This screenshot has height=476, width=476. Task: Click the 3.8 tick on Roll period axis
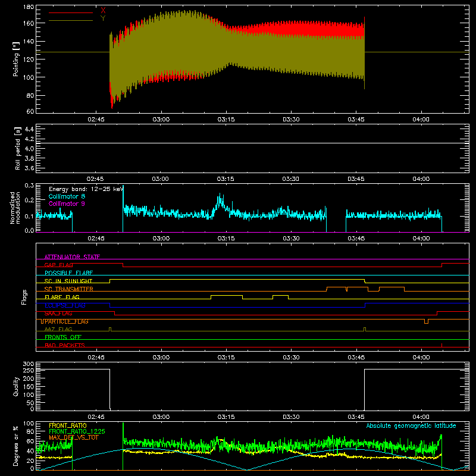click(29, 158)
